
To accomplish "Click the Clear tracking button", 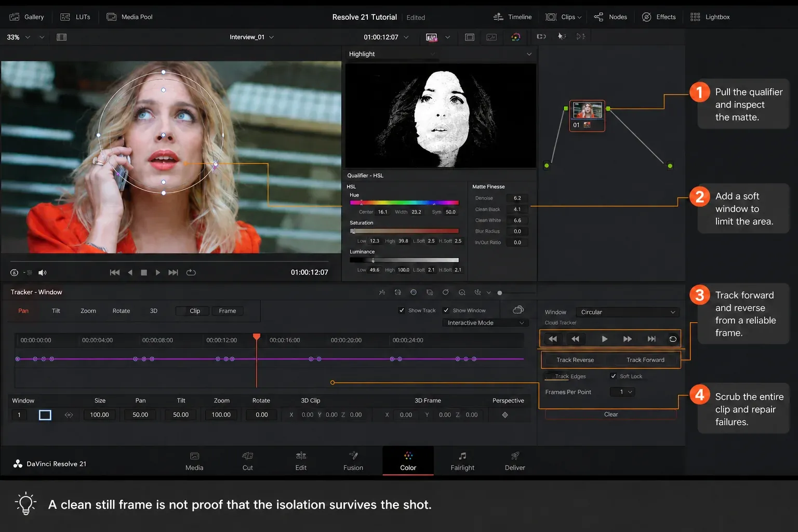I will coord(611,415).
